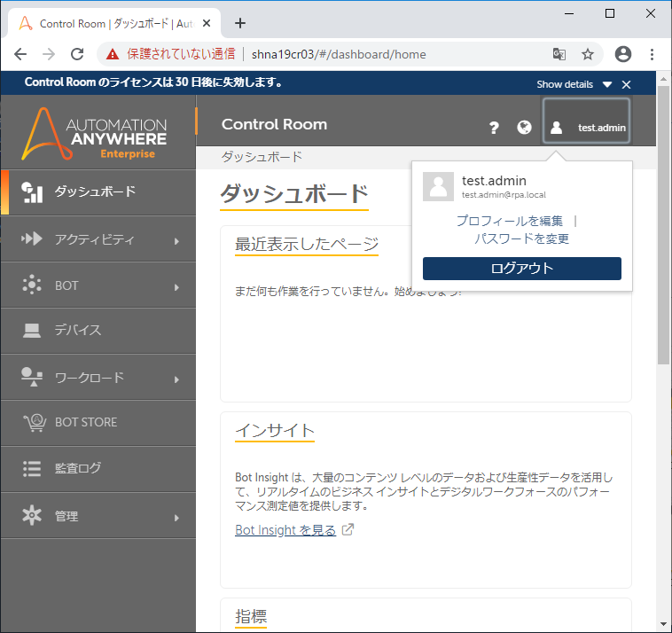Go back to the previous page
The image size is (672, 633).
(20, 54)
